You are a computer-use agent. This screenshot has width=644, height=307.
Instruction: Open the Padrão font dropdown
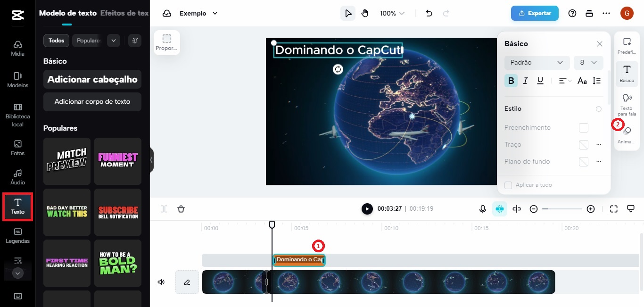(x=537, y=62)
